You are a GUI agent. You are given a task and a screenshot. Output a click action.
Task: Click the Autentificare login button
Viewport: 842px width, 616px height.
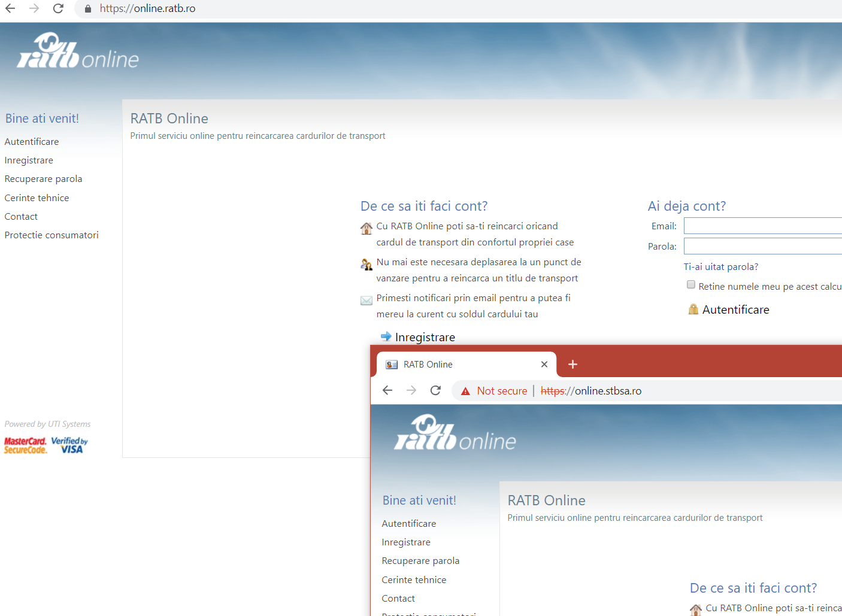click(x=735, y=309)
